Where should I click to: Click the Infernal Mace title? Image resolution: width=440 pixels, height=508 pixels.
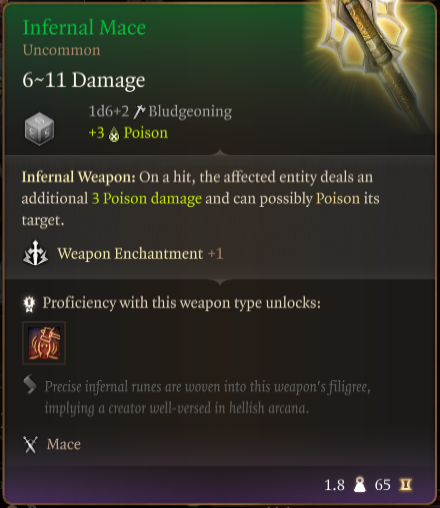tap(84, 27)
